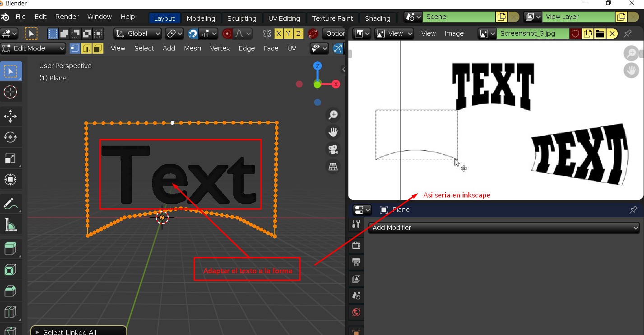
Task: Toggle camera view with the camera icon
Action: tap(333, 149)
